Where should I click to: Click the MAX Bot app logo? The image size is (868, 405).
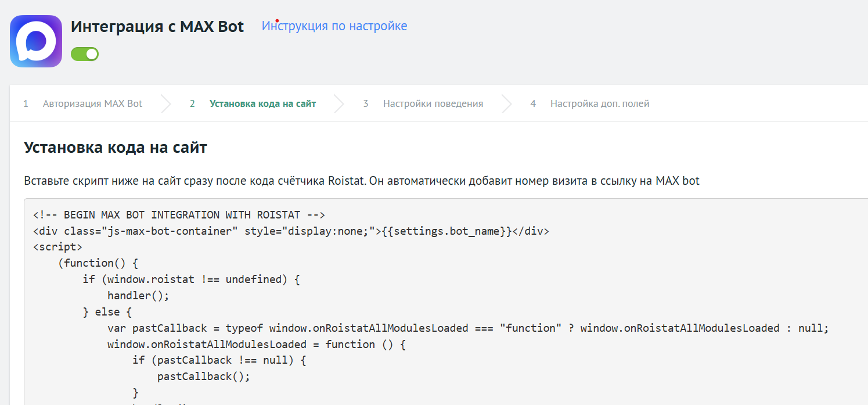(x=36, y=41)
